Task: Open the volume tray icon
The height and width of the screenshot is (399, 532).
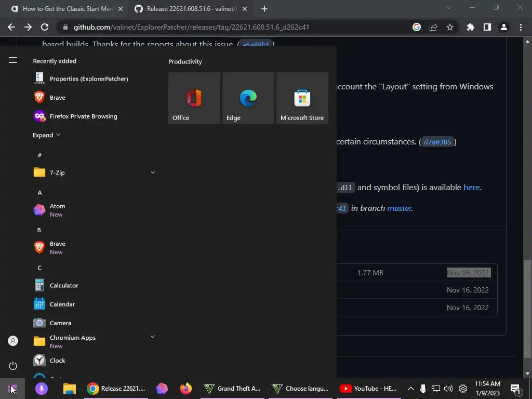Action: coord(448,389)
